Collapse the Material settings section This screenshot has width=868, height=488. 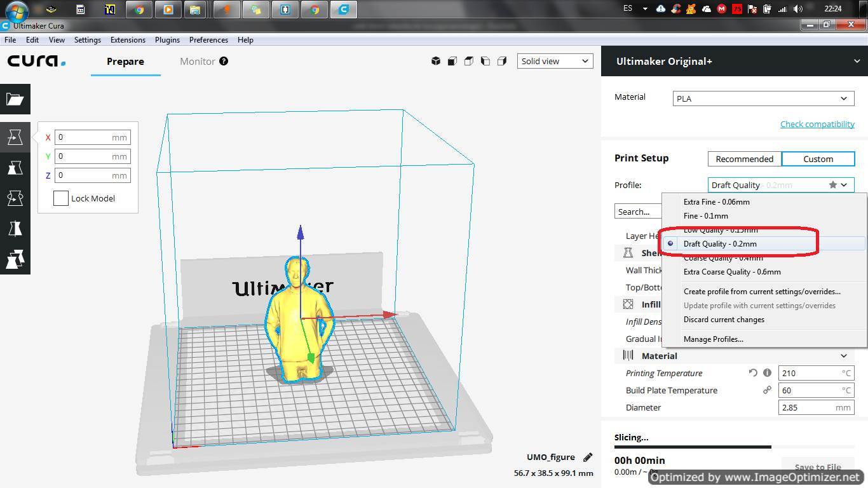coord(844,356)
